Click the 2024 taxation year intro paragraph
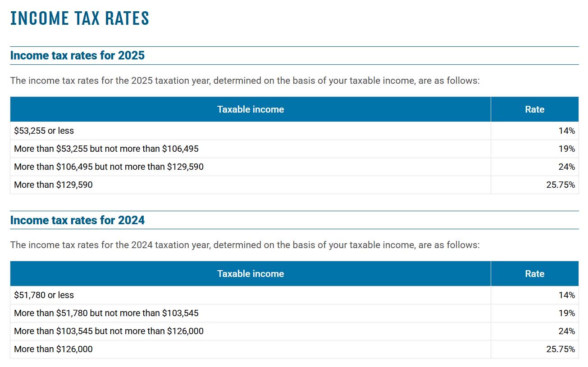 [245, 245]
